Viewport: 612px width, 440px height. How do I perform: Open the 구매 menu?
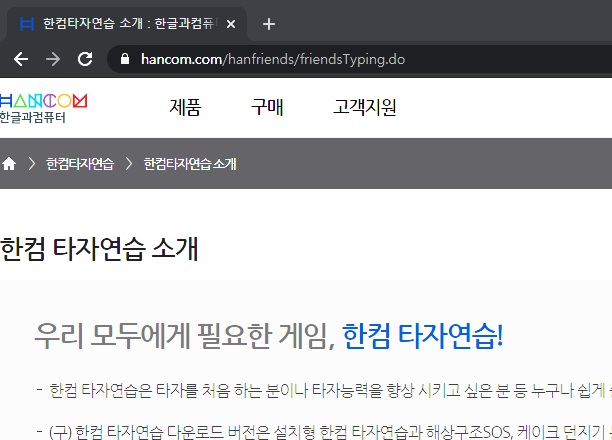tap(267, 107)
